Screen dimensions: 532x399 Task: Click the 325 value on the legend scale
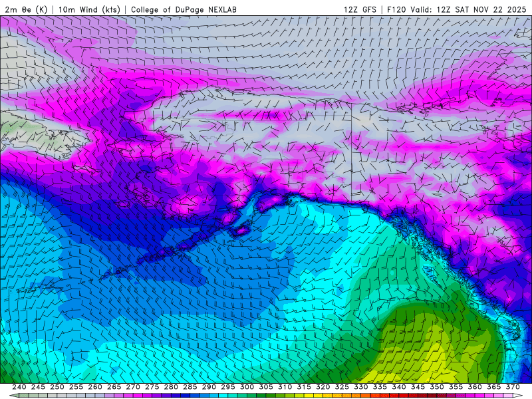[342, 387]
